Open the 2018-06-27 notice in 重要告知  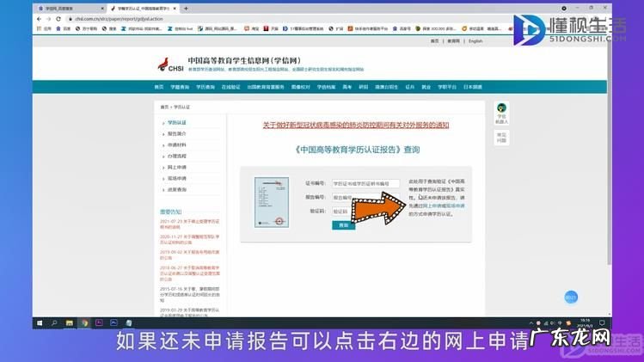coord(189,273)
